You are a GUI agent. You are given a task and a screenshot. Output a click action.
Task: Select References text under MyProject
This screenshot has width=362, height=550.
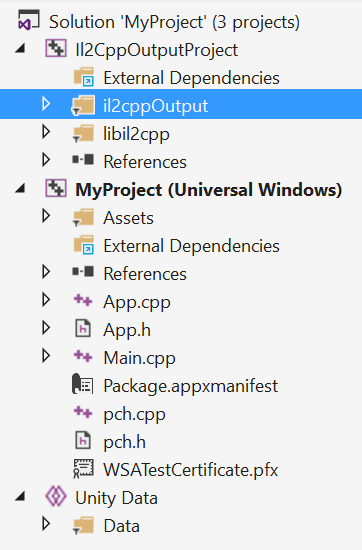[145, 274]
